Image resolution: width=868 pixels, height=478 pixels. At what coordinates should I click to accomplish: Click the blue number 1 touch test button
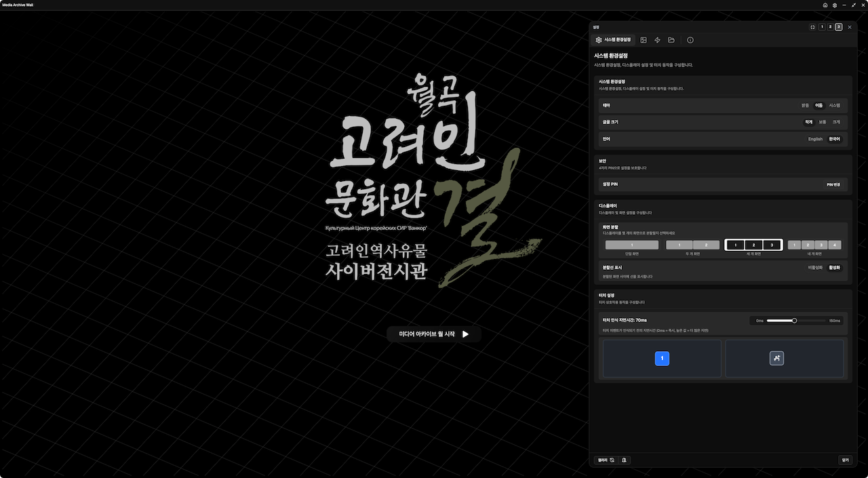[662, 358]
